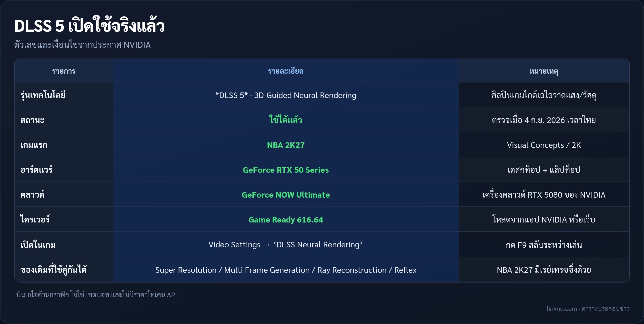Click the note "โหลดจากแอป NVIDIA หรือเว็บ"
The height and width of the screenshot is (324, 644).
coord(544,219)
